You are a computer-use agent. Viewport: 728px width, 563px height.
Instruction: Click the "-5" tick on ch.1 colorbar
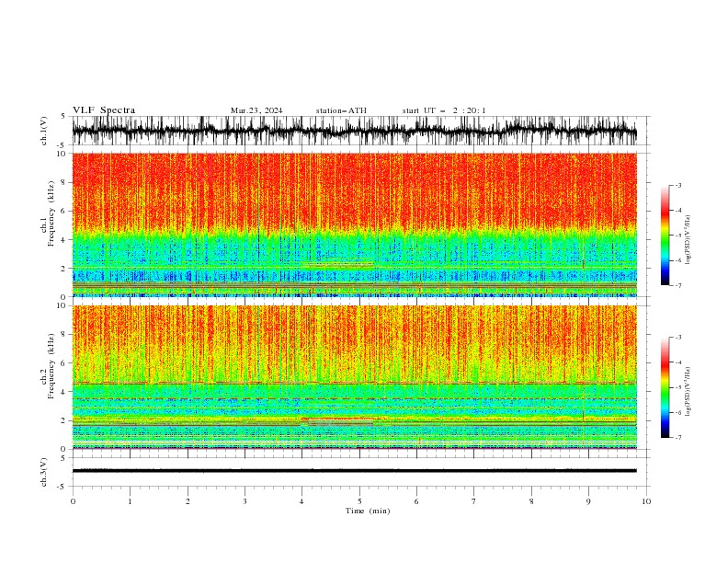(x=677, y=236)
